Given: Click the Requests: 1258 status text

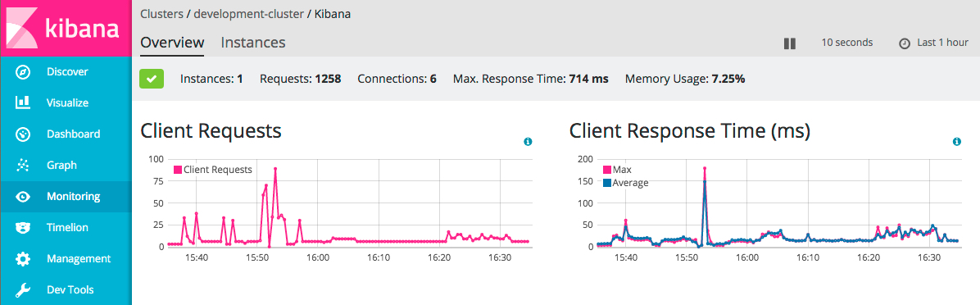Looking at the screenshot, I should pyautogui.click(x=300, y=80).
